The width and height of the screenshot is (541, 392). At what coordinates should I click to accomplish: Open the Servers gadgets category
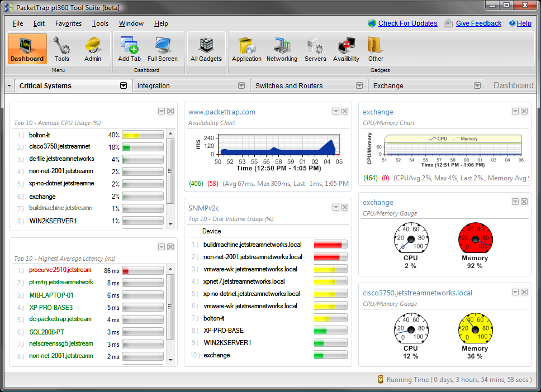315,49
